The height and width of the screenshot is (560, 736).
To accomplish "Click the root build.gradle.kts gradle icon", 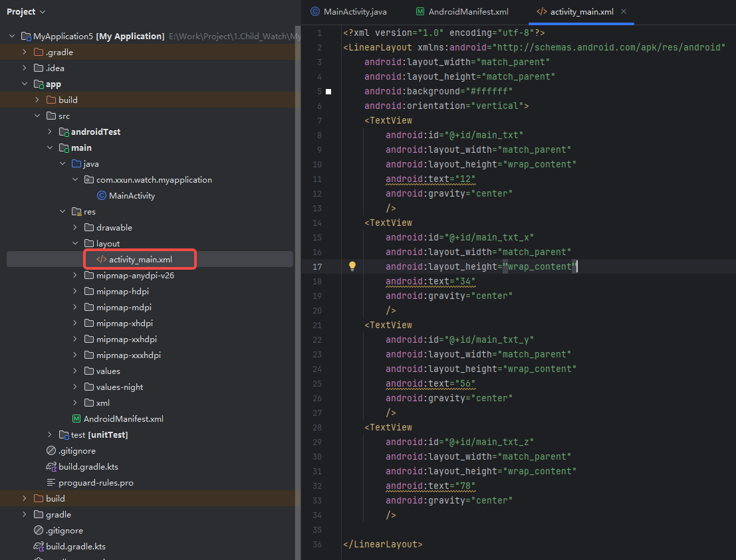I will [39, 547].
